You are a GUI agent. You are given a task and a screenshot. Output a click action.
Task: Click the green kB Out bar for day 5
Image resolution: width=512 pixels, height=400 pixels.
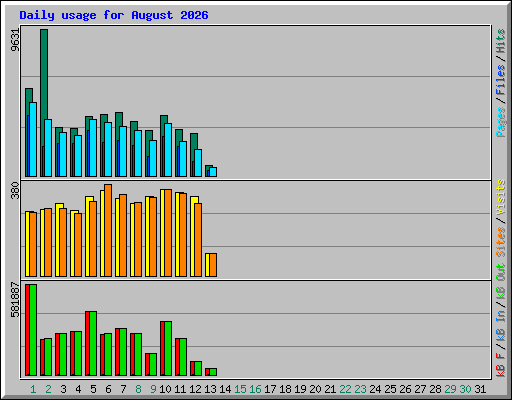point(93,344)
